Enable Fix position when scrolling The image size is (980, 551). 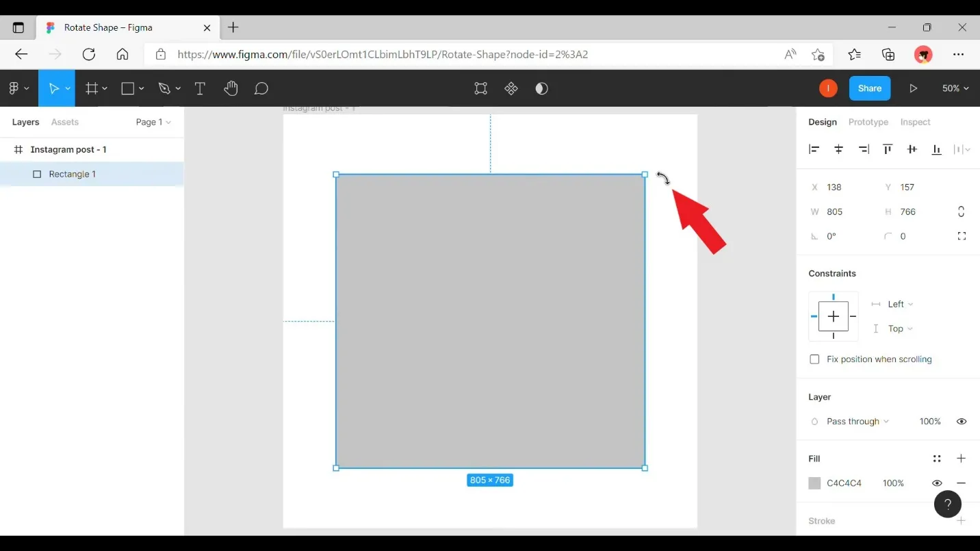click(x=814, y=359)
